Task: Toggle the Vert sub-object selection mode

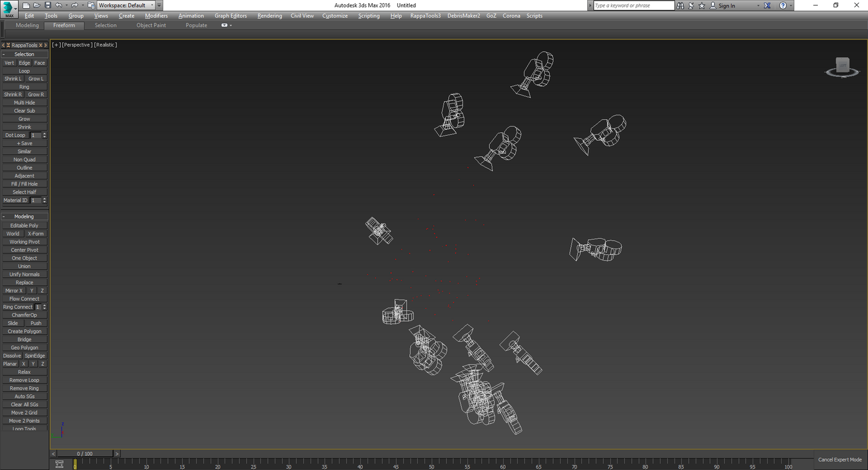Action: [x=9, y=63]
